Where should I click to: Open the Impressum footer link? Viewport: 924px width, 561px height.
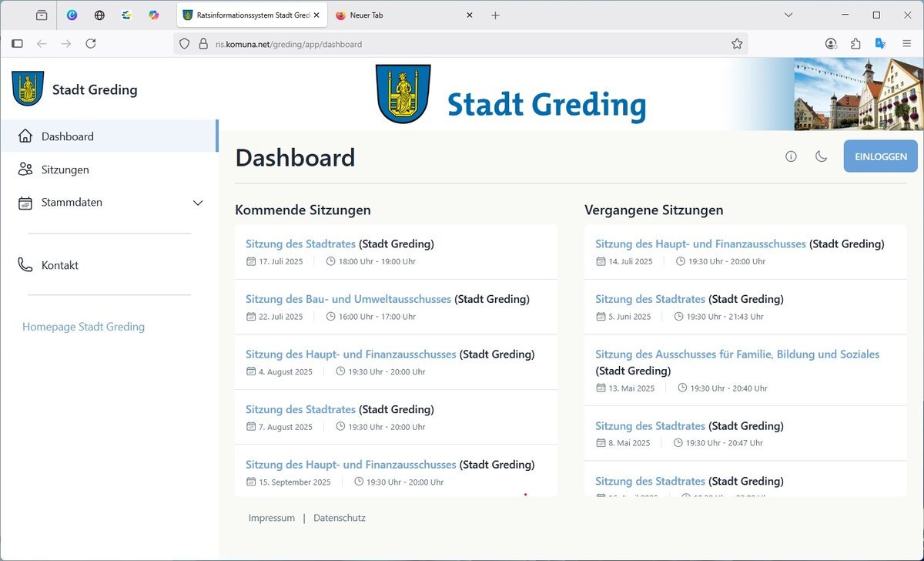(x=272, y=518)
